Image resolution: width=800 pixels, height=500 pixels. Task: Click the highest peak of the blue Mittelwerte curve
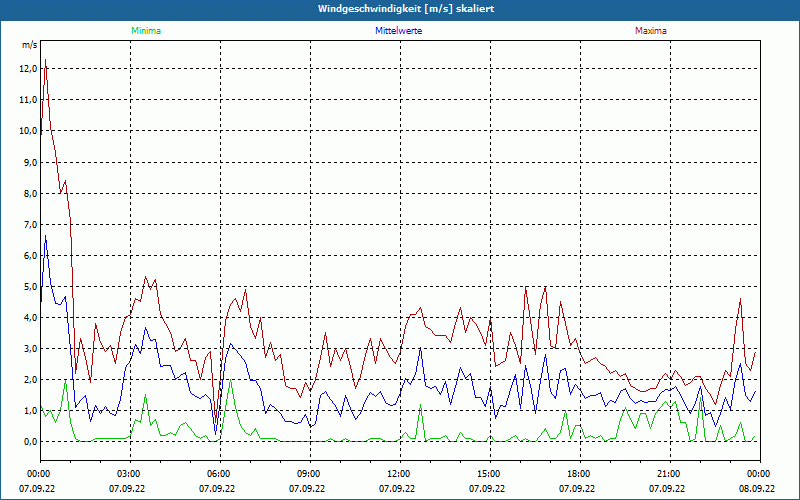pyautogui.click(x=45, y=236)
